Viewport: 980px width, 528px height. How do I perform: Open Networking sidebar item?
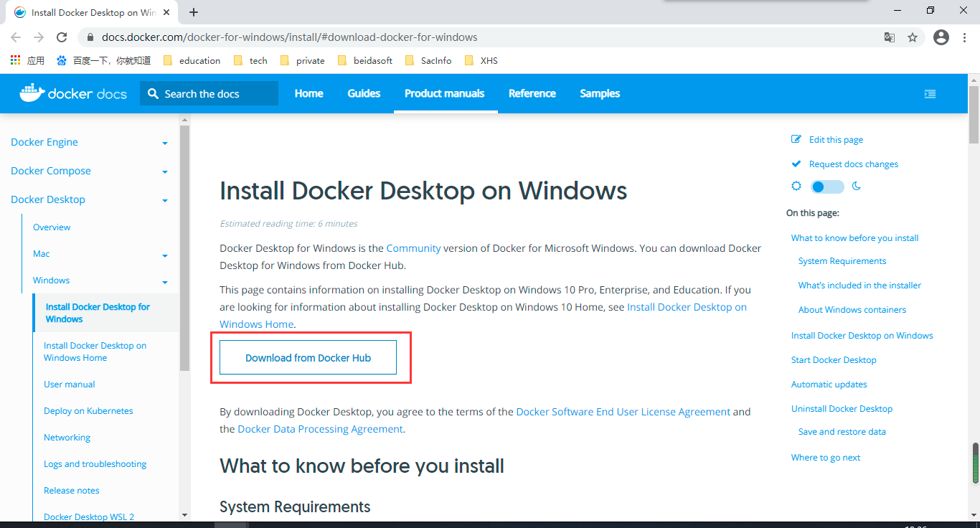pos(67,437)
